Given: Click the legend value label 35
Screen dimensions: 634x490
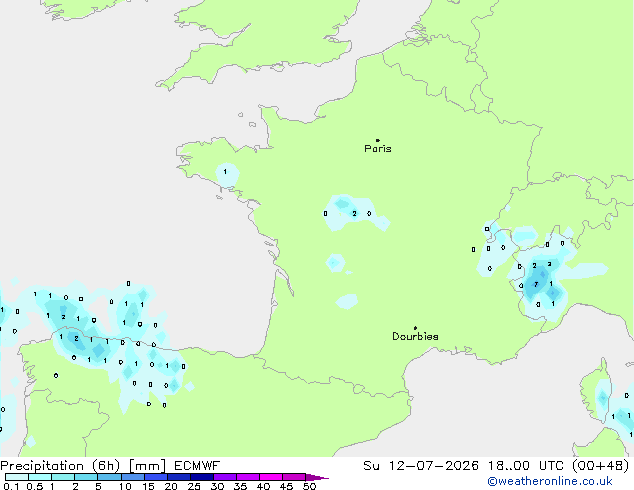Looking at the screenshot, I should [x=240, y=486].
